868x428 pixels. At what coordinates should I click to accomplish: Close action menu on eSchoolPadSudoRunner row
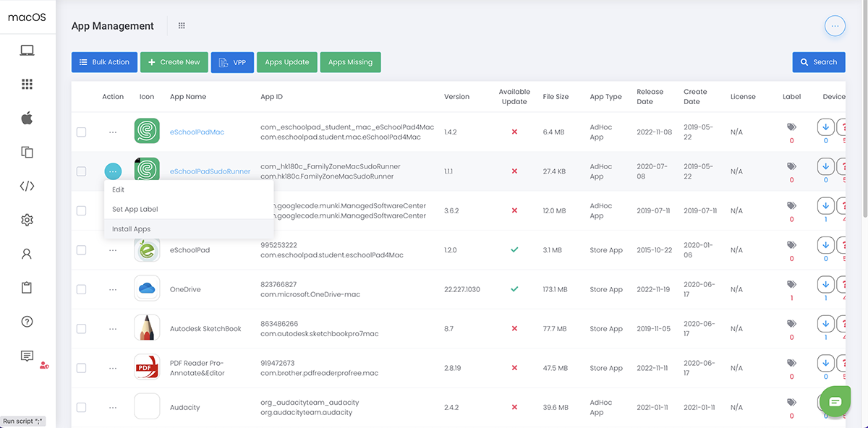(x=113, y=171)
